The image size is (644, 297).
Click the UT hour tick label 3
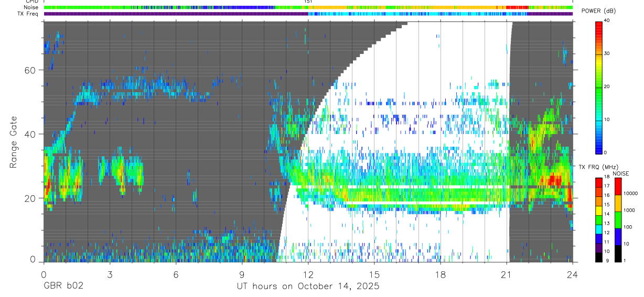[x=110, y=274]
